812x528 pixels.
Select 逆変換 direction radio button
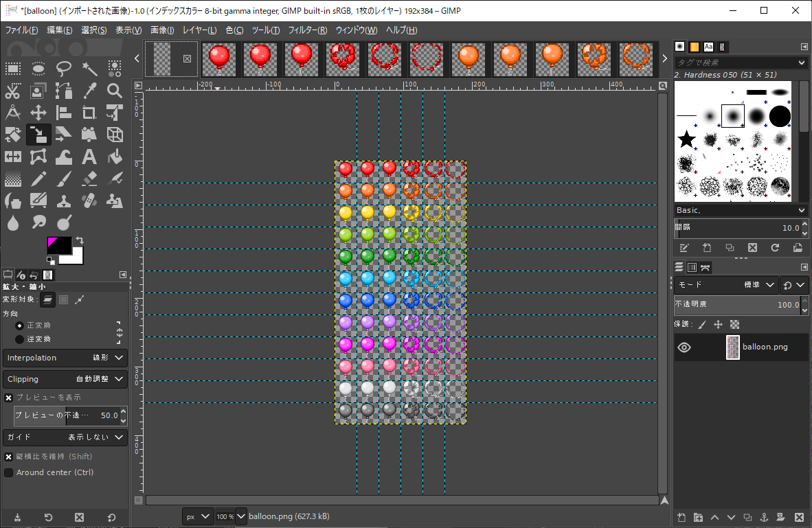pyautogui.click(x=20, y=339)
